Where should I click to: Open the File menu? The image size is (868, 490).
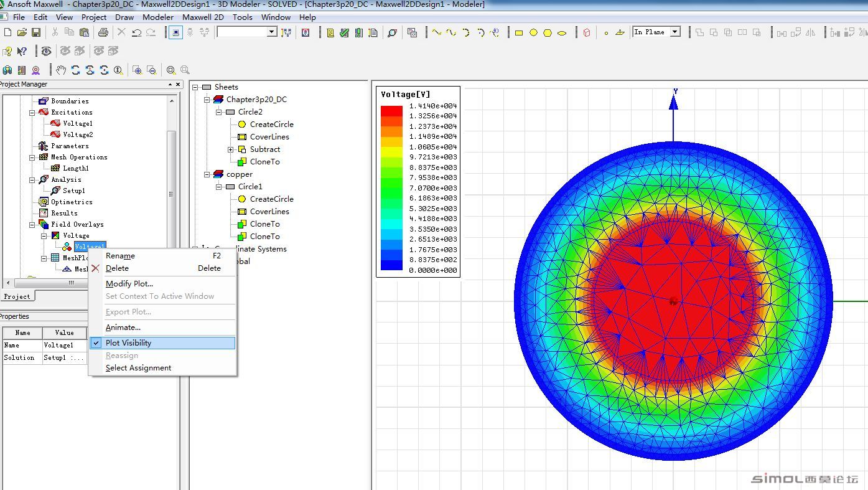19,17
